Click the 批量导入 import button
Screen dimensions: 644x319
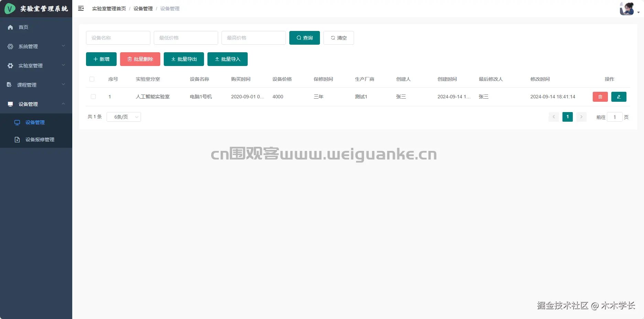click(227, 59)
